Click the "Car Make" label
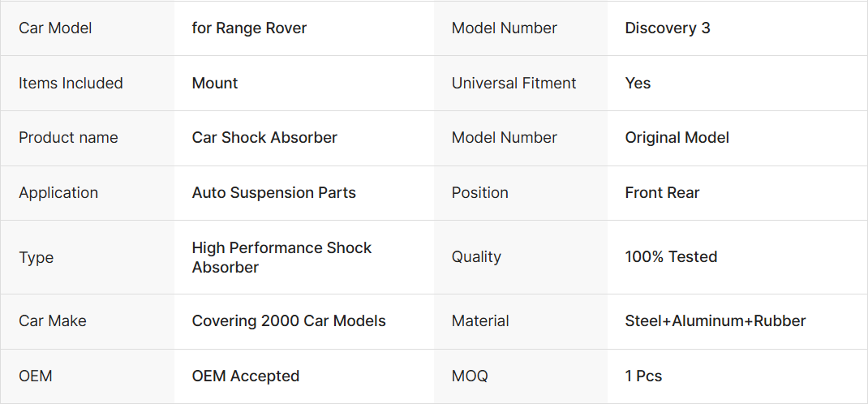This screenshot has width=868, height=404. click(x=53, y=321)
